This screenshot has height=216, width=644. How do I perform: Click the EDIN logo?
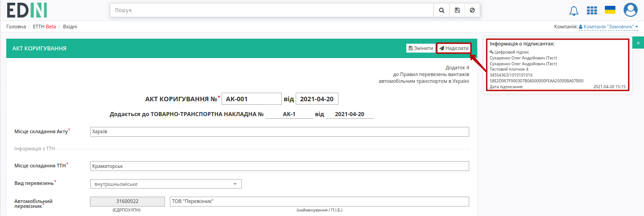27,10
